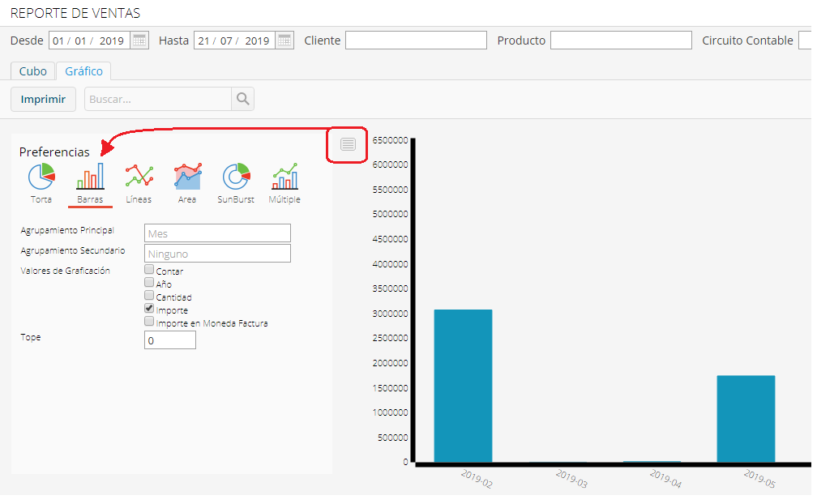Select the Torta pie chart type
Image resolution: width=817 pixels, height=504 pixels.
pos(41,183)
